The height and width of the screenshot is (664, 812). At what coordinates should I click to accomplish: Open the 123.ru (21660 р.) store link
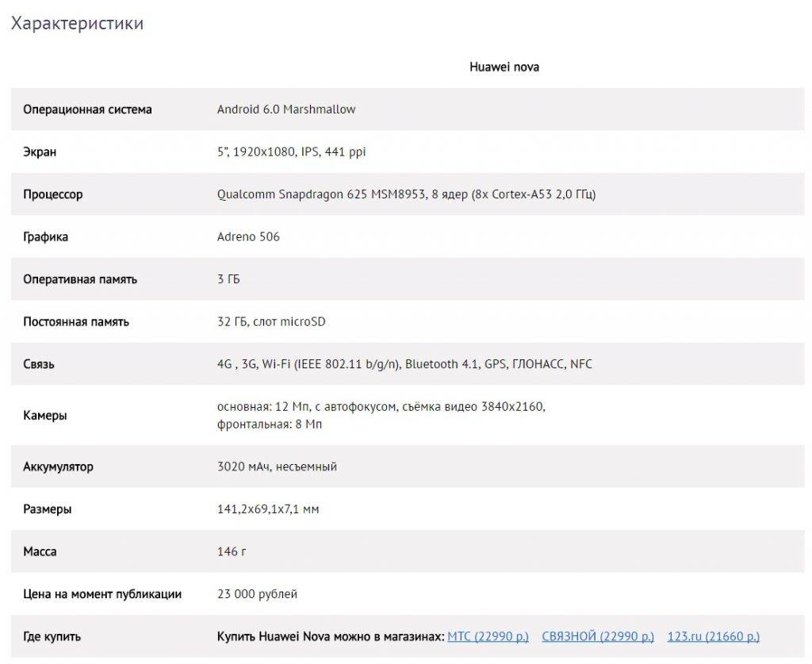pyautogui.click(x=713, y=636)
